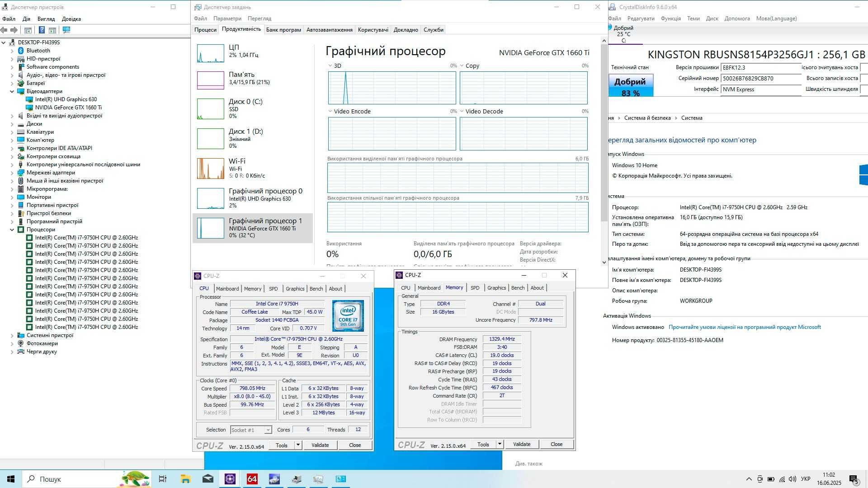The height and width of the screenshot is (488, 868).
Task: Select the ЦП performance graph thumbnail
Action: click(211, 53)
